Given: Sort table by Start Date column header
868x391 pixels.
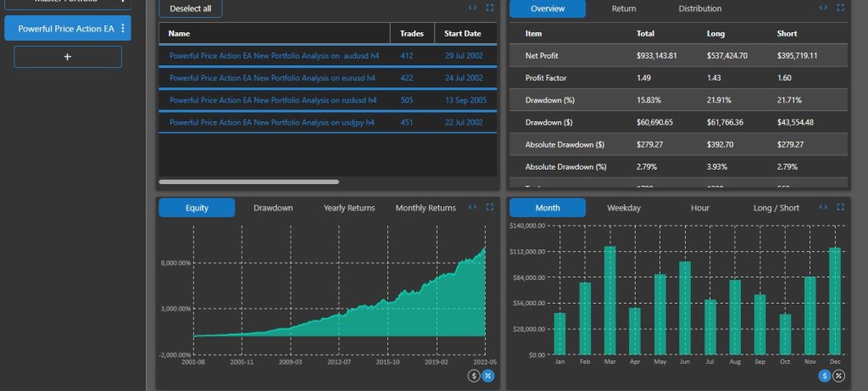Looking at the screenshot, I should click(462, 34).
